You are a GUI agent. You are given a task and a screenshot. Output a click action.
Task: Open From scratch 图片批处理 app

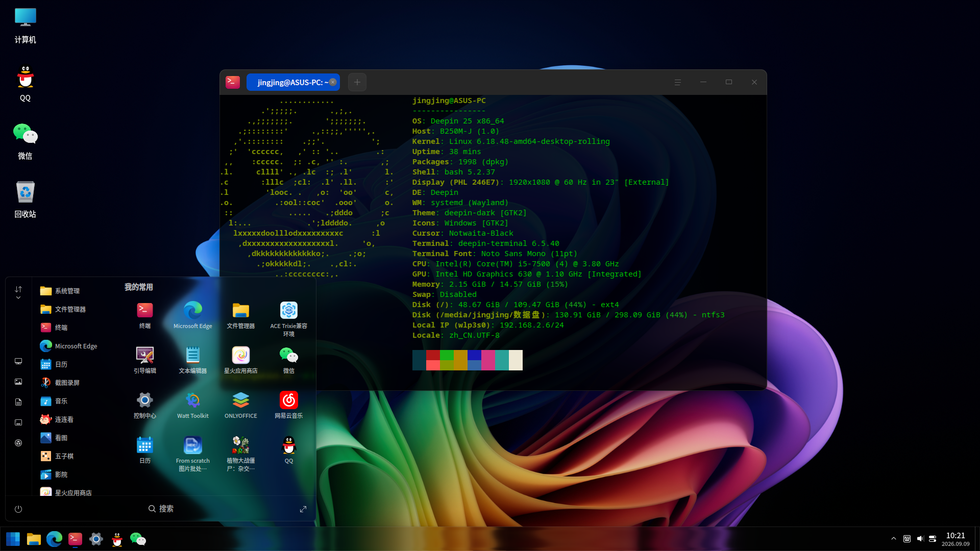(193, 454)
